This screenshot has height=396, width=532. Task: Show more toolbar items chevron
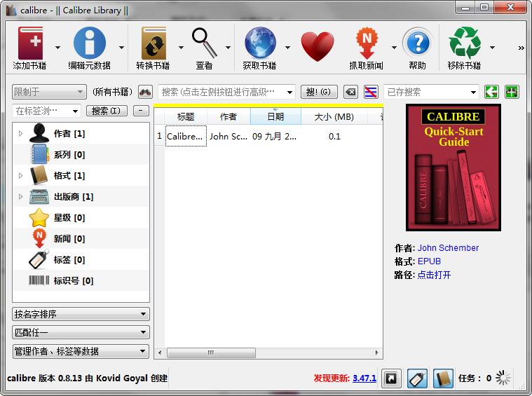pyautogui.click(x=521, y=48)
